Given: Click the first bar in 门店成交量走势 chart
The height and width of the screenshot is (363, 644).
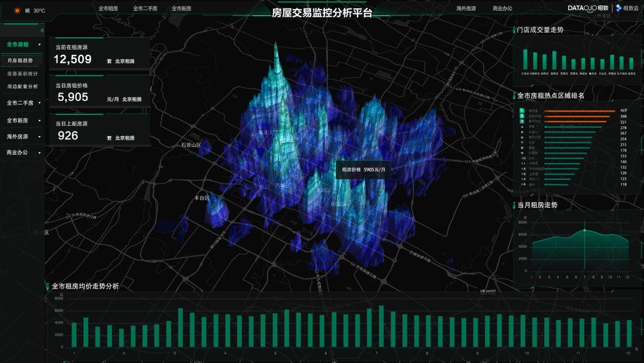Looking at the screenshot, I should point(525,60).
